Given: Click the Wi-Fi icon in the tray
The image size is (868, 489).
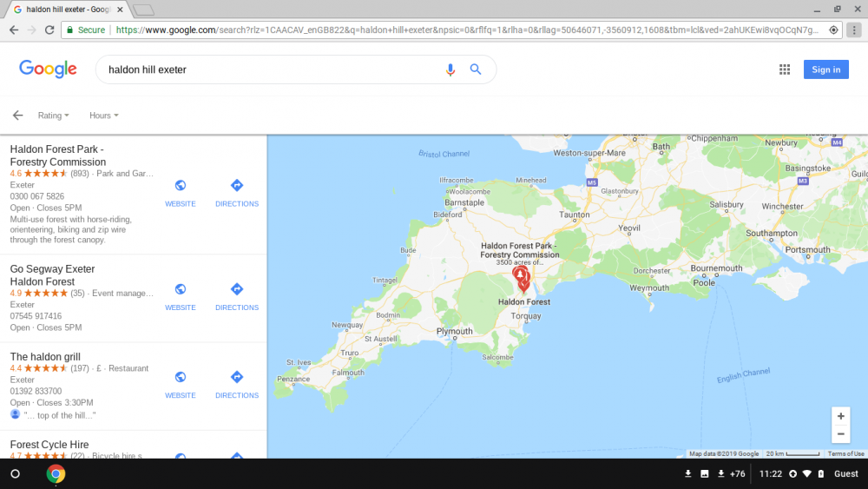Looking at the screenshot, I should tap(807, 473).
